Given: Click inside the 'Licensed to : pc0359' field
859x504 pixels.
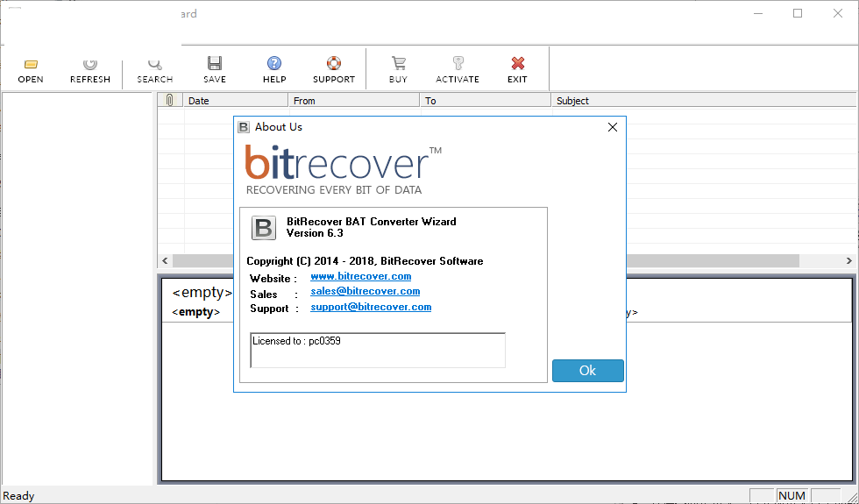Looking at the screenshot, I should click(x=378, y=350).
